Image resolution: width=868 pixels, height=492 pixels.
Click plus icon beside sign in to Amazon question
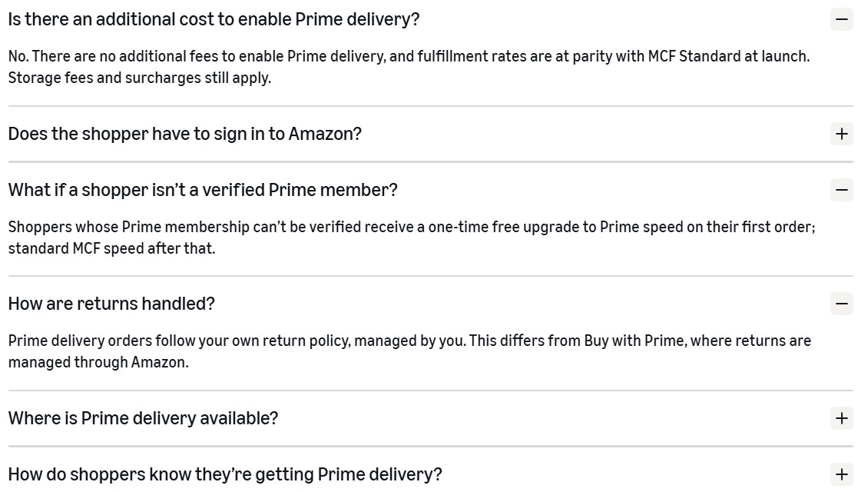(841, 134)
